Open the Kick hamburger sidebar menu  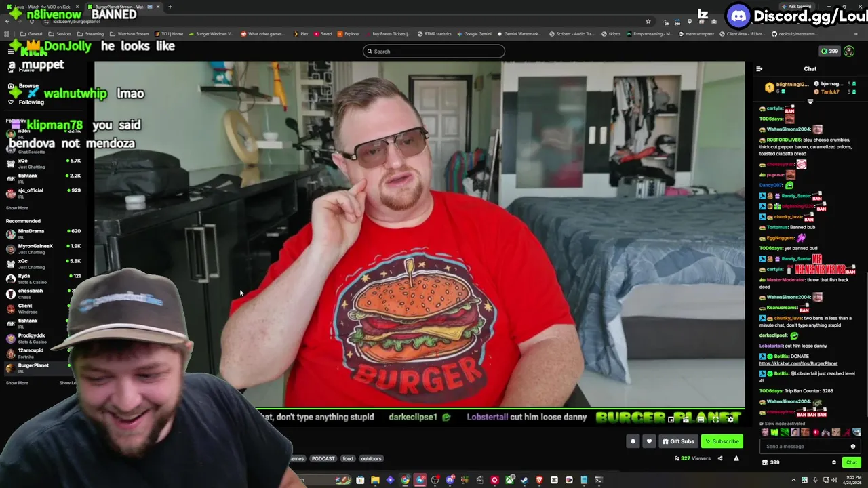click(11, 51)
